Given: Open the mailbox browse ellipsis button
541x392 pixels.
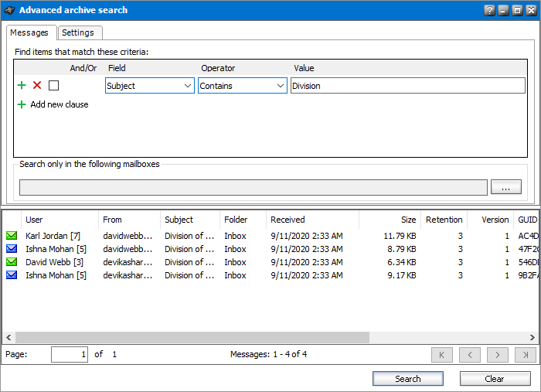Looking at the screenshot, I should pyautogui.click(x=506, y=187).
